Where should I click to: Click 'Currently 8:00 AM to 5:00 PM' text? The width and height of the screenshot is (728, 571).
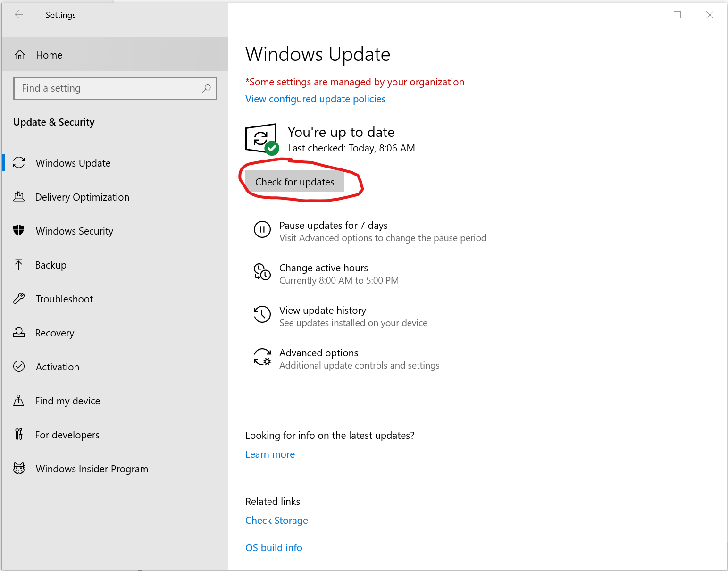[339, 280]
